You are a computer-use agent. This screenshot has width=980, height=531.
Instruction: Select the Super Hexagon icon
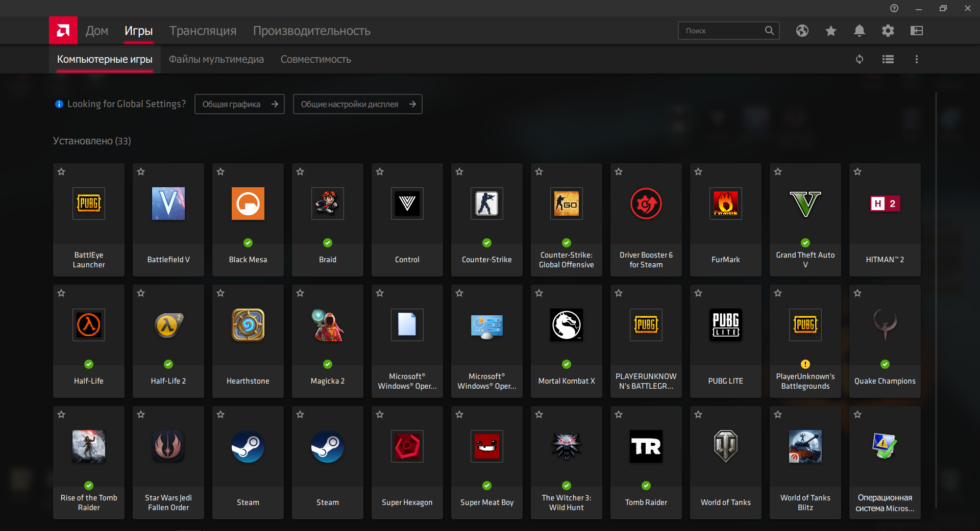coord(407,446)
